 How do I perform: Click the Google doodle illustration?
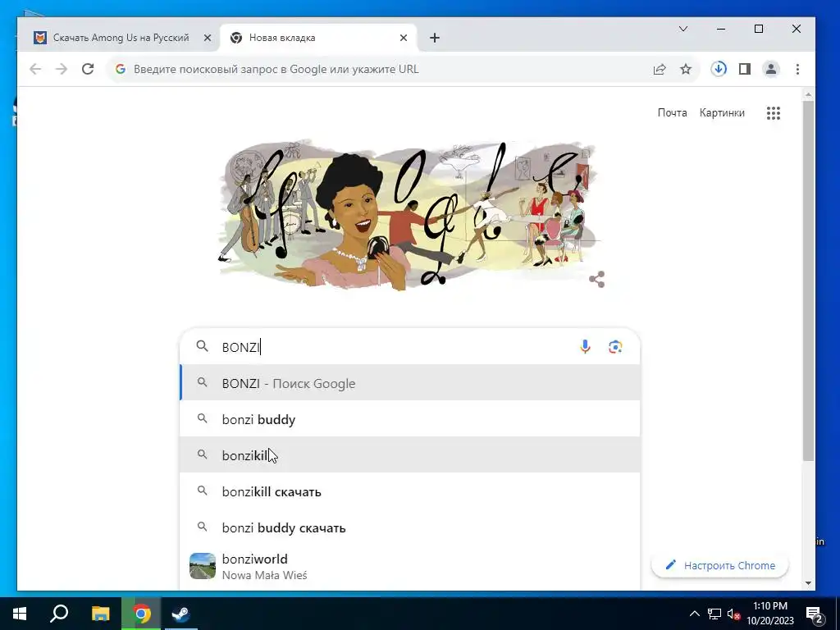point(409,216)
